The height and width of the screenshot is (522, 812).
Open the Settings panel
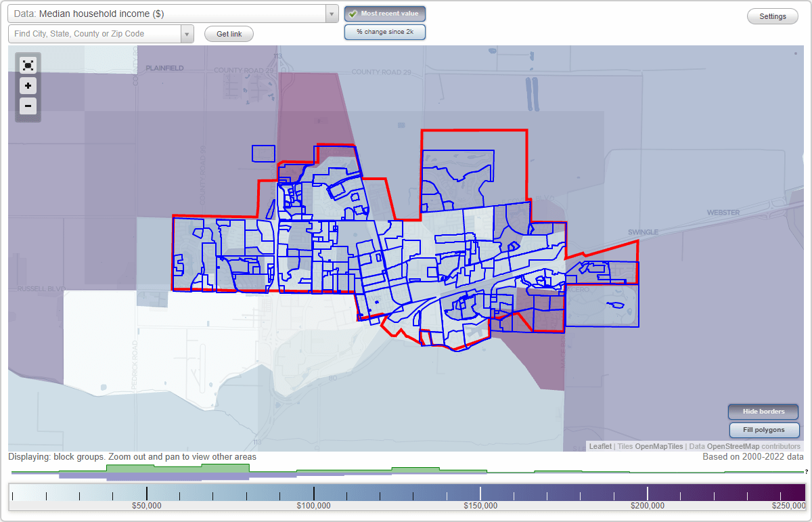(x=772, y=16)
